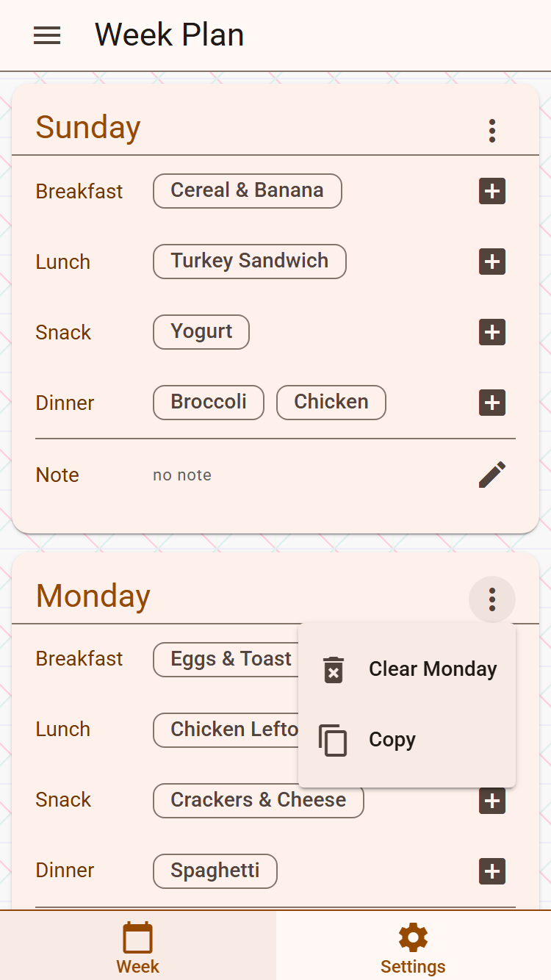Switch to the Settings tab

[413, 946]
